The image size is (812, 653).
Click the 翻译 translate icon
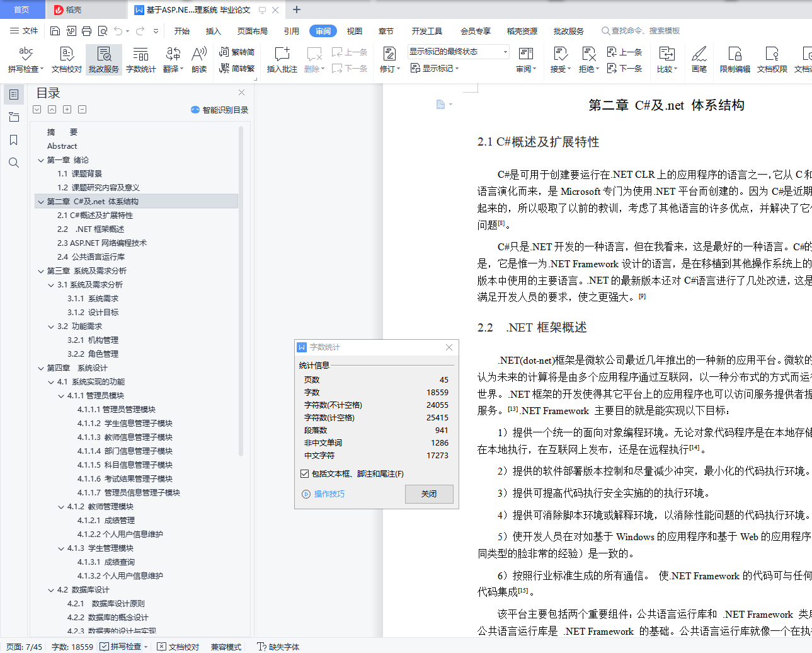[x=173, y=54]
